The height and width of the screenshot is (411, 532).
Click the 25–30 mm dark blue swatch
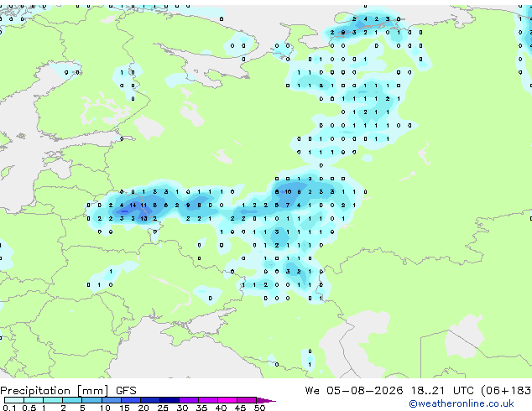coord(170,400)
